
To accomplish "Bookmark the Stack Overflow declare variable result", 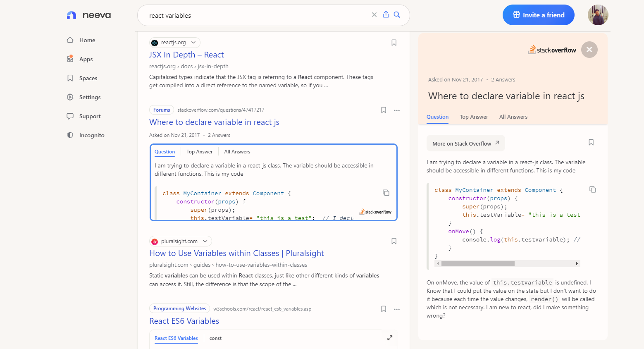I will coord(384,110).
